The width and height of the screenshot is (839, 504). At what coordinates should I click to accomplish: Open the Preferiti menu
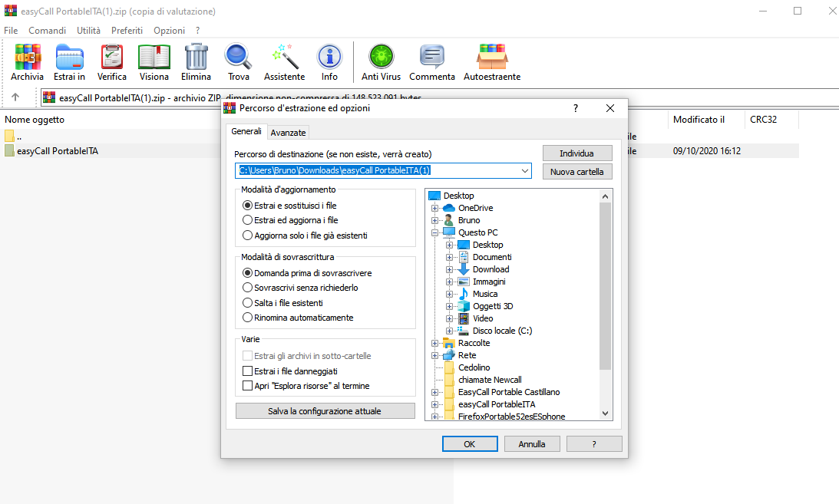[x=127, y=31]
